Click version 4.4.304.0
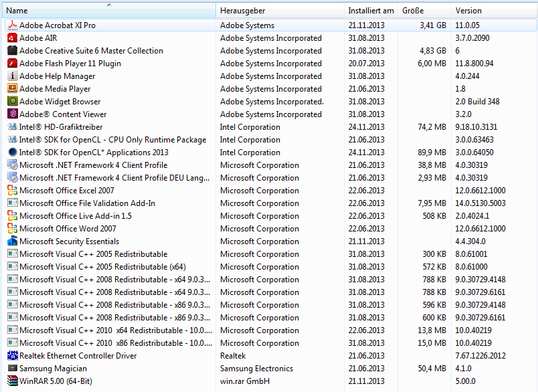Image resolution: width=538 pixels, height=392 pixels. 470,241
